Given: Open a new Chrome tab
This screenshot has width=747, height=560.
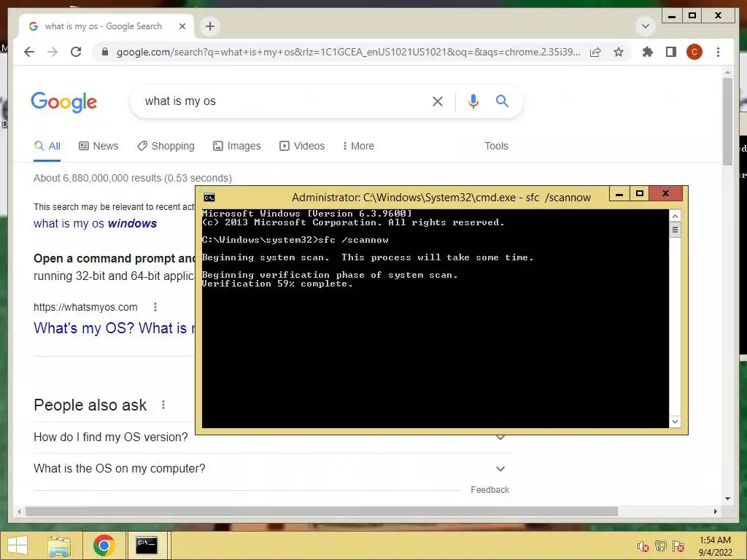Looking at the screenshot, I should click(210, 26).
